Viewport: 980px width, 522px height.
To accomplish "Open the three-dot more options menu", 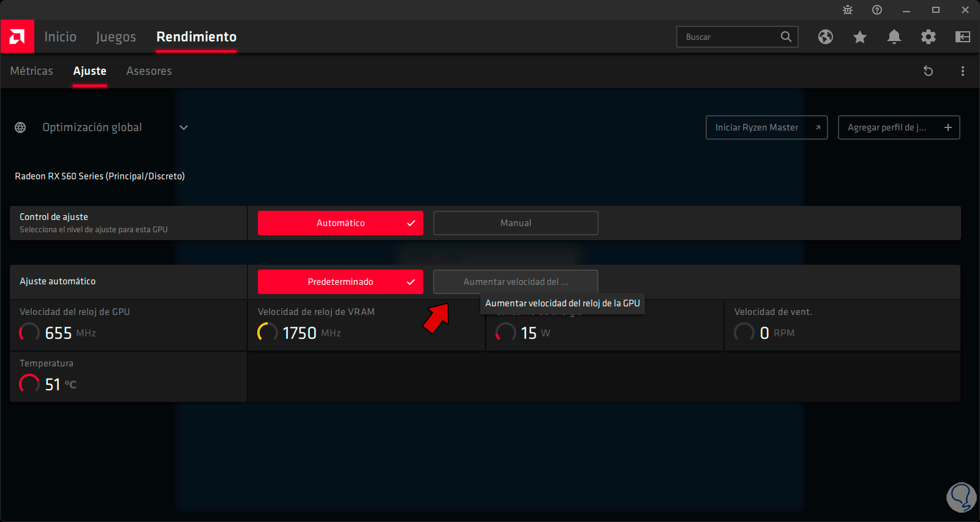I will coord(963,71).
